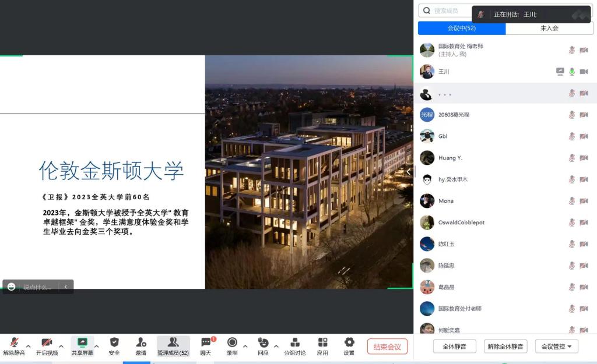Screen dimensions: 597x364
Task: Expand video options arrow beside 开启视频
Action: [61, 347]
